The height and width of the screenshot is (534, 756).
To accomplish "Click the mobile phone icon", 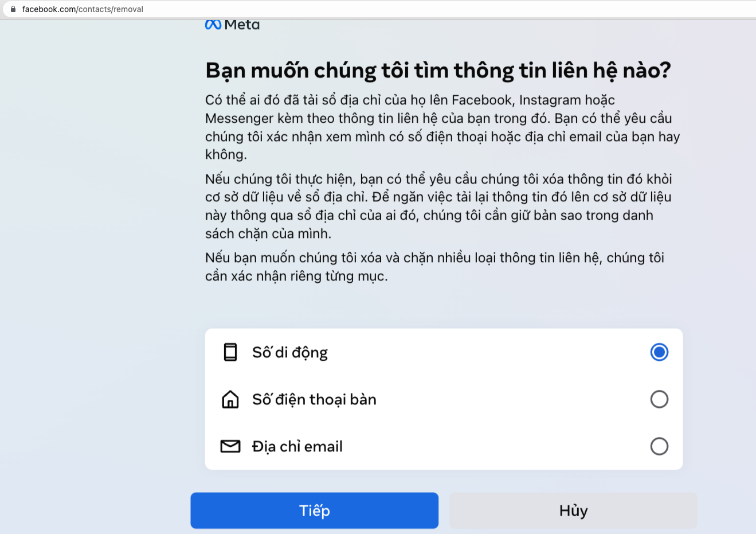I will point(230,352).
